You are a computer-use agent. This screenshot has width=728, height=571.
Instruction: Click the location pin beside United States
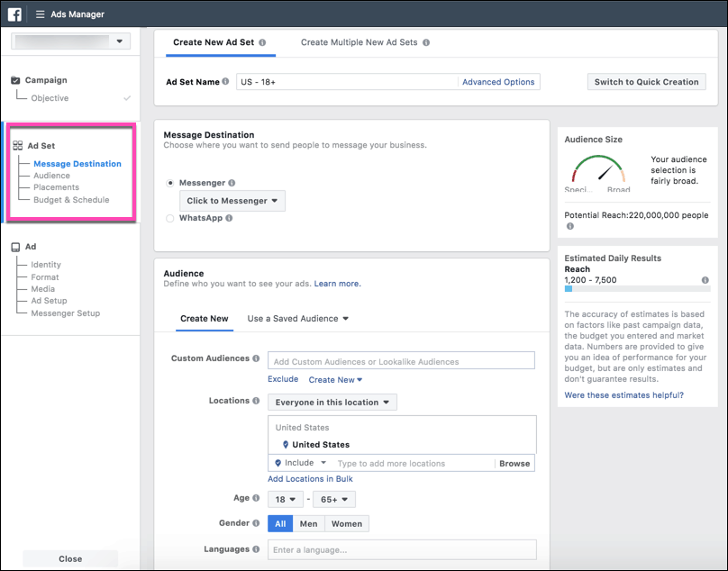(286, 445)
